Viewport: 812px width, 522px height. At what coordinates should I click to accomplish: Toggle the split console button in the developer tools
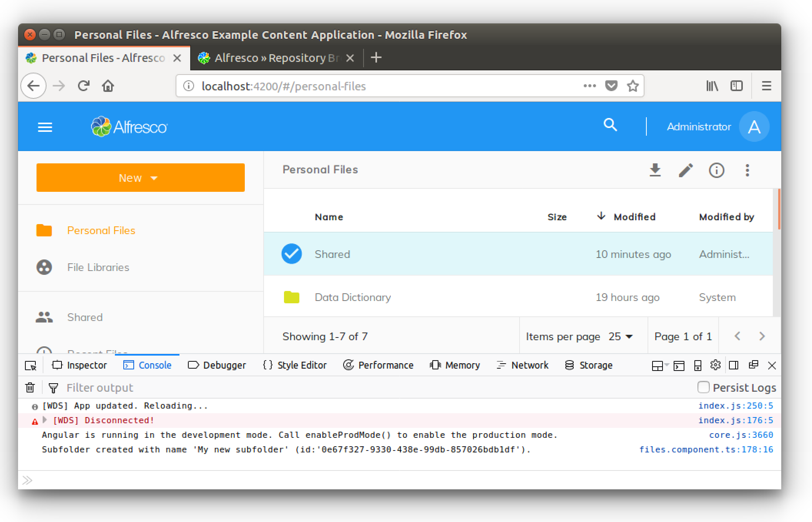679,365
